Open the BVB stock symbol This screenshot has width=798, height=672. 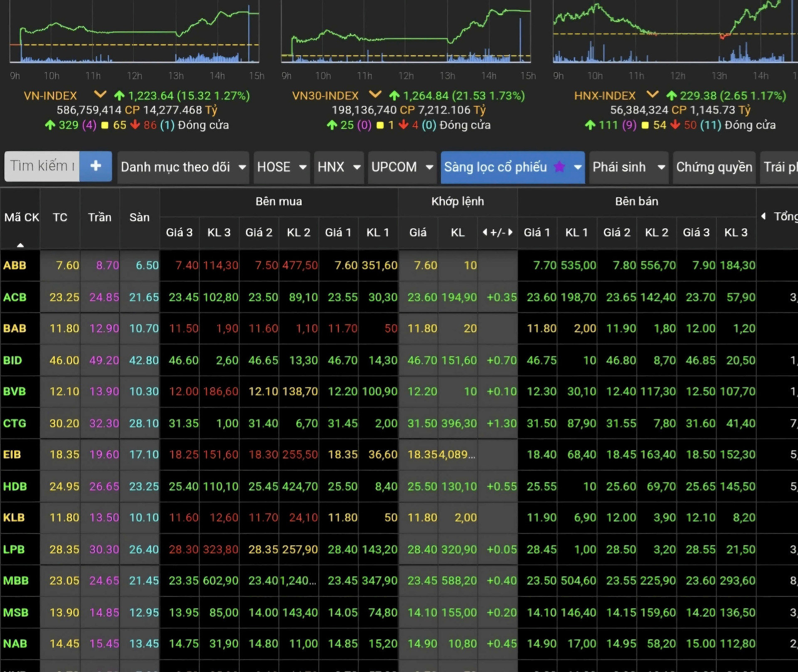(x=15, y=391)
